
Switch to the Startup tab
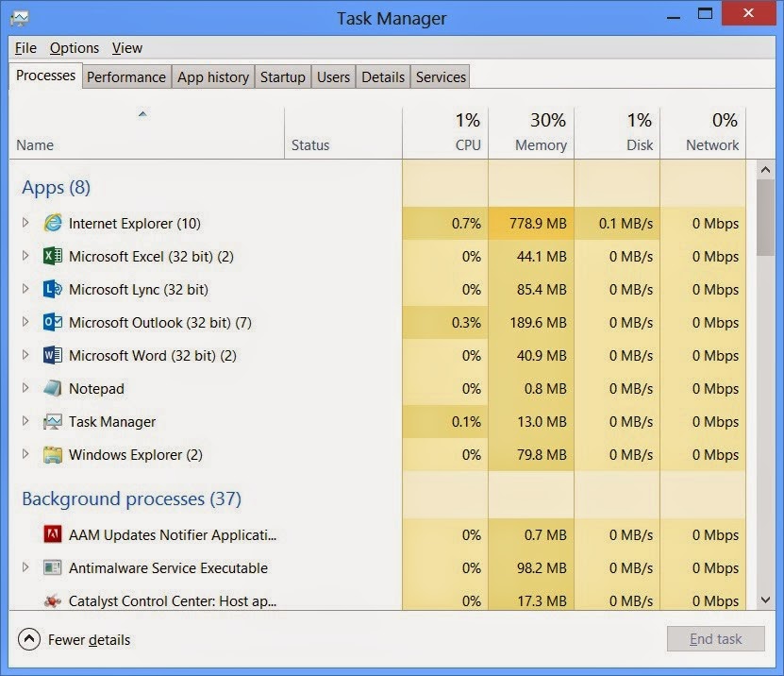click(x=282, y=77)
